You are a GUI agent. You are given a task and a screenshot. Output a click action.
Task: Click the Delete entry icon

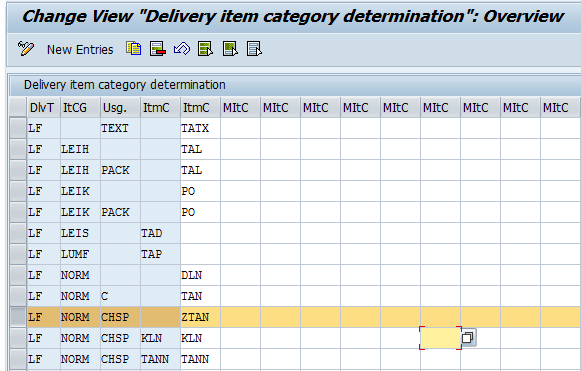tap(158, 49)
